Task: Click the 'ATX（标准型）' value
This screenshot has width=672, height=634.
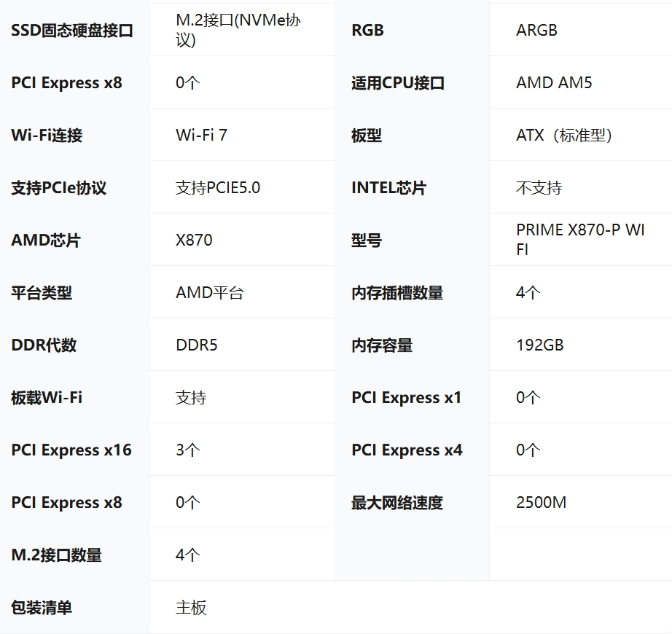Action: [x=565, y=136]
